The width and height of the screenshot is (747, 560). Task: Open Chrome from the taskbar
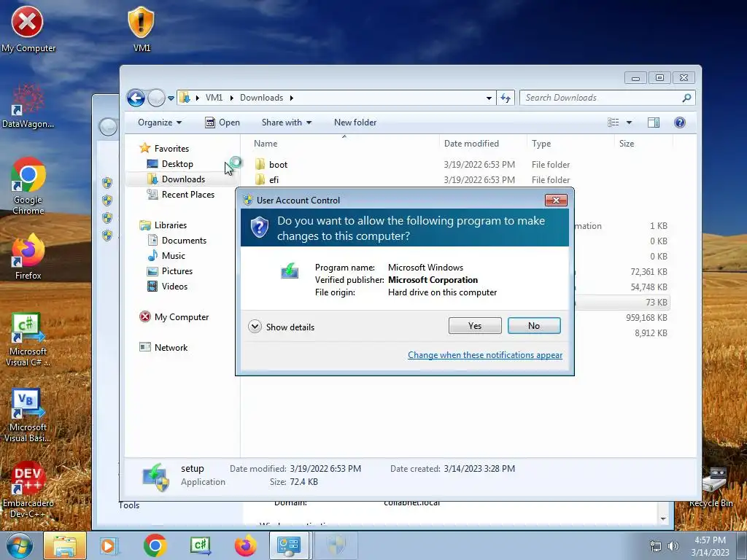click(155, 545)
